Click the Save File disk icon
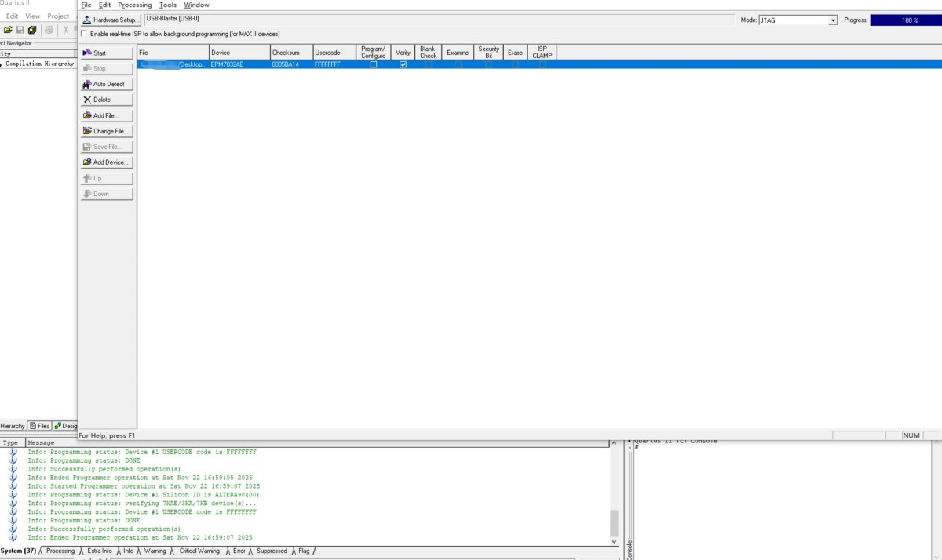Viewport: 942px width, 560px height. (x=87, y=147)
